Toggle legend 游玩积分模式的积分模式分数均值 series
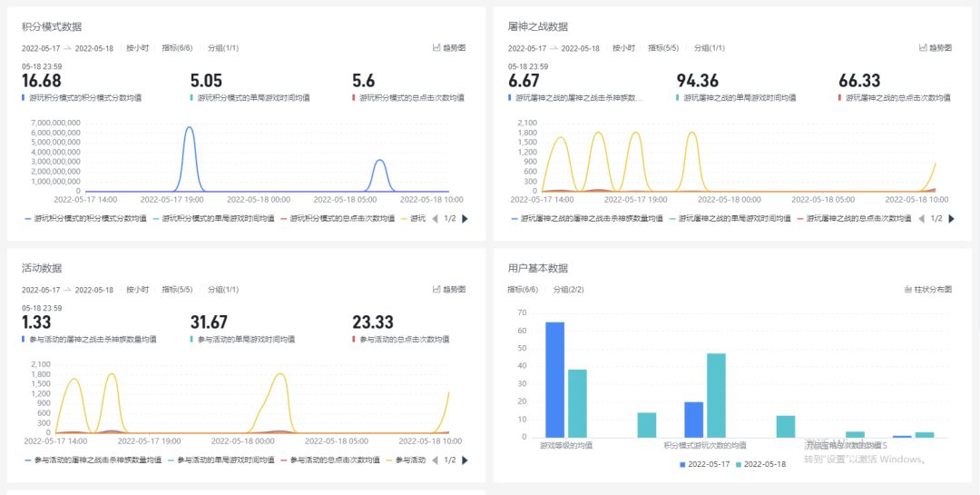This screenshot has width=980, height=495. click(x=85, y=218)
